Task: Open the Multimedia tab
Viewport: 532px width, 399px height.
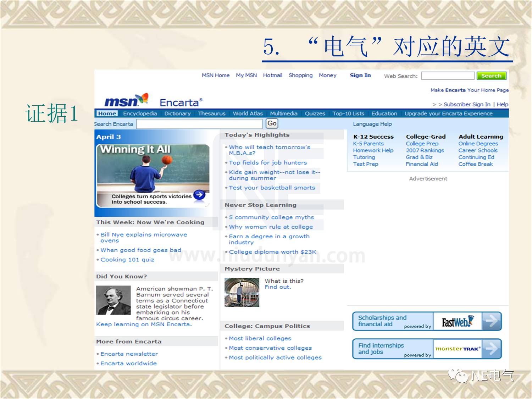Action: coord(284,113)
